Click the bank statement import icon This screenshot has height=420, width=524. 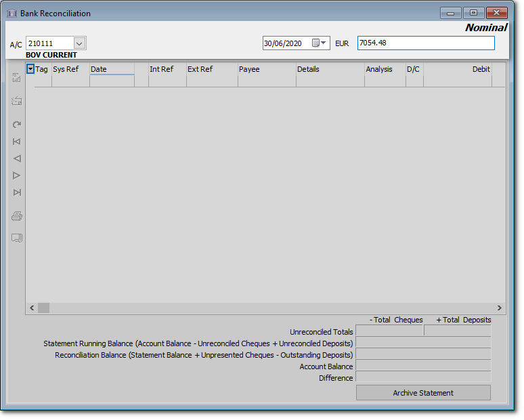click(x=16, y=101)
